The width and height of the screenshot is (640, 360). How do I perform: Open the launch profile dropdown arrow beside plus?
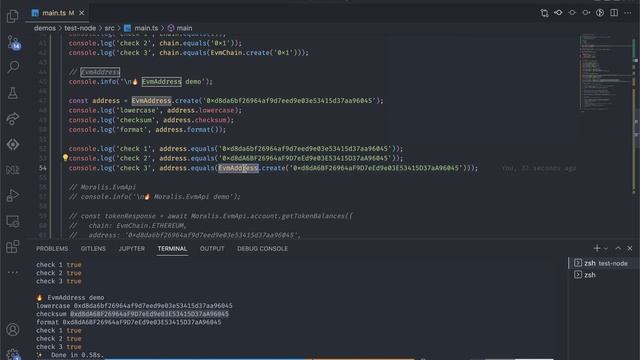(606, 248)
